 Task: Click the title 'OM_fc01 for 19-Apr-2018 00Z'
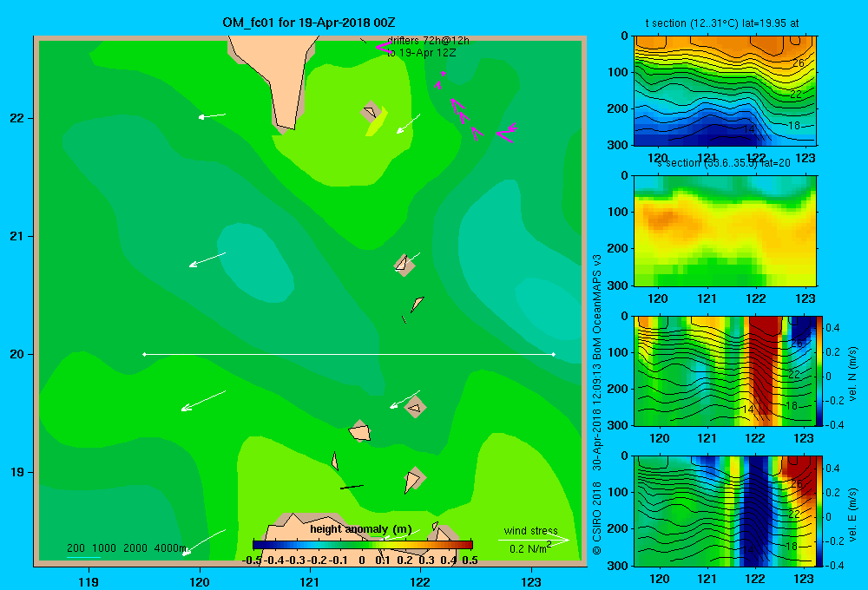309,23
